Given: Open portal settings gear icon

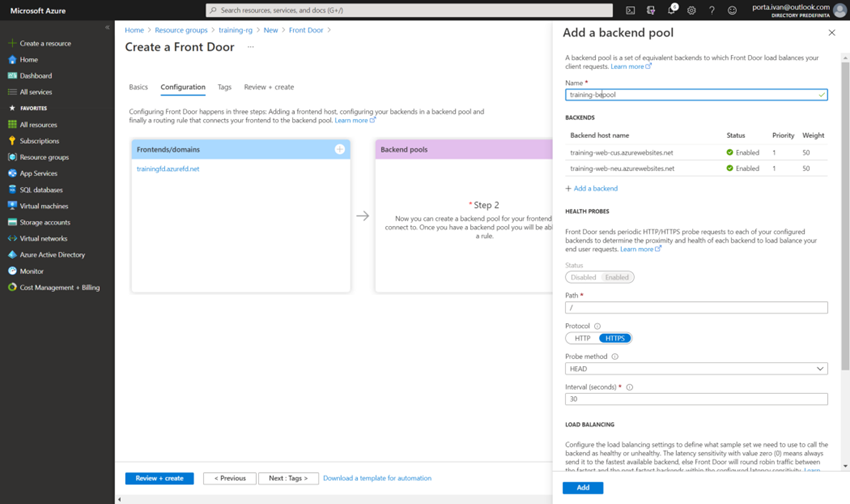Looking at the screenshot, I should point(691,10).
